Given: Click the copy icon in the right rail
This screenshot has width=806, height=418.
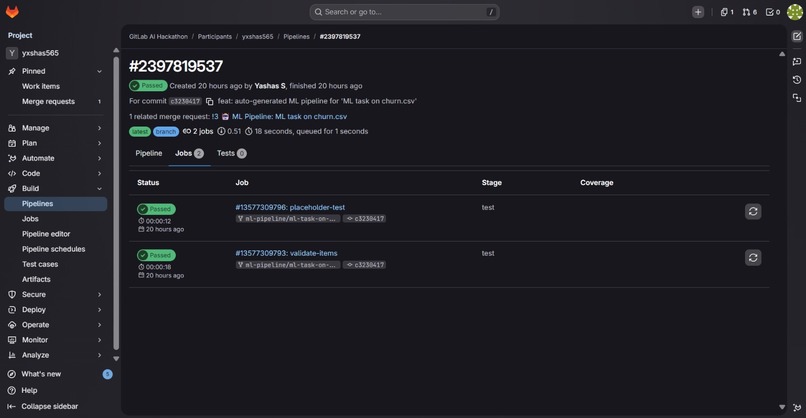Looking at the screenshot, I should click(797, 98).
